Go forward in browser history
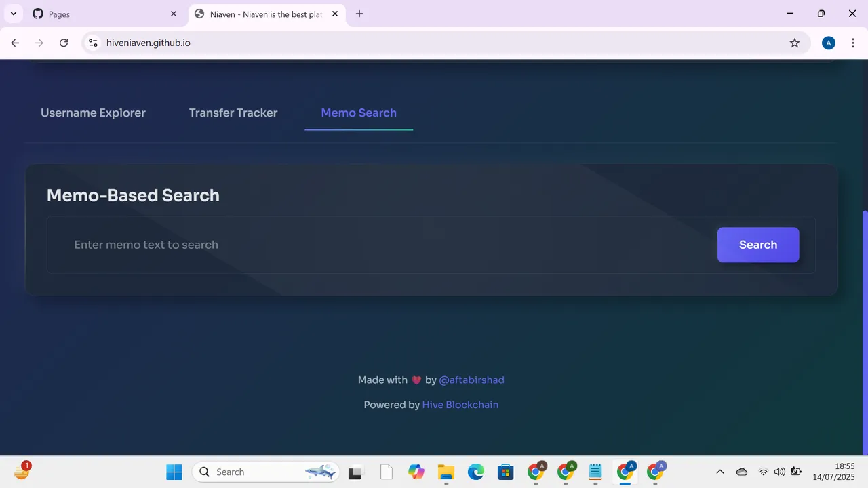Viewport: 868px width, 488px height. (x=39, y=43)
